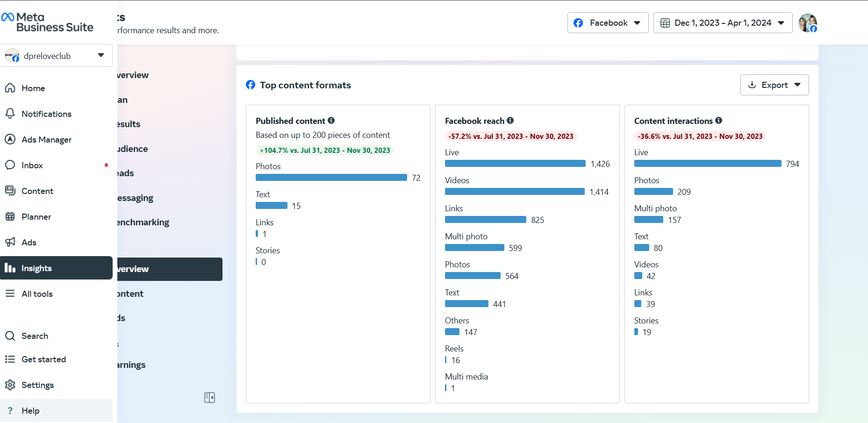Click the Insights bar chart icon

pos(10,268)
